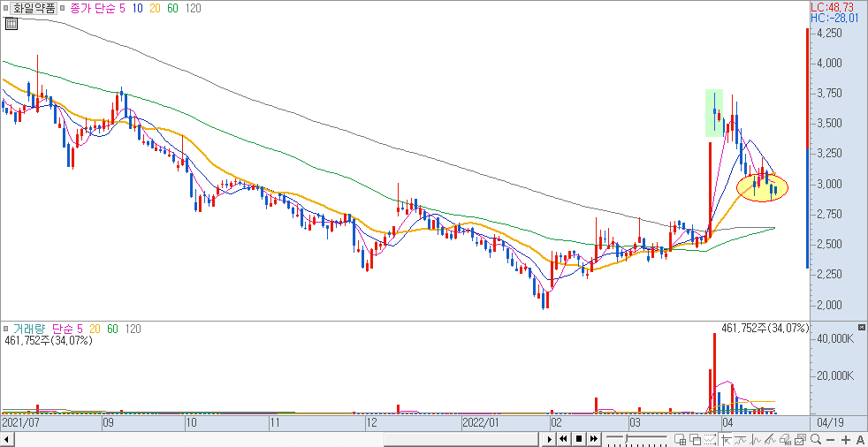
Task: Select the 20-day price moving average label
Action: click(x=155, y=8)
